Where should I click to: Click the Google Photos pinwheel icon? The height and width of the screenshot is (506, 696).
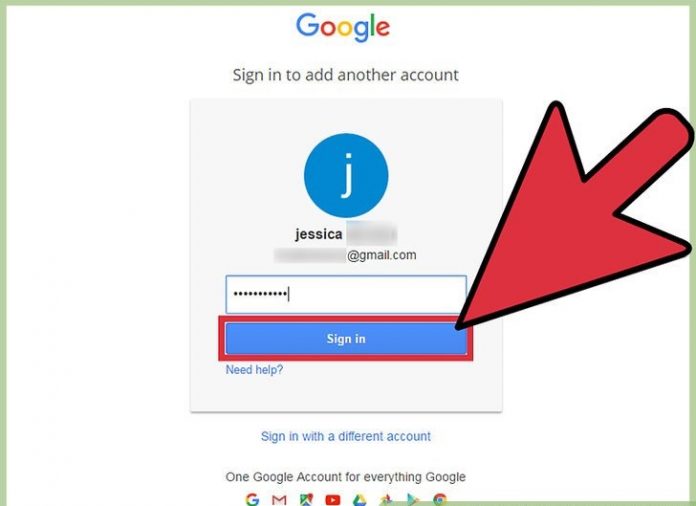pyautogui.click(x=386, y=500)
